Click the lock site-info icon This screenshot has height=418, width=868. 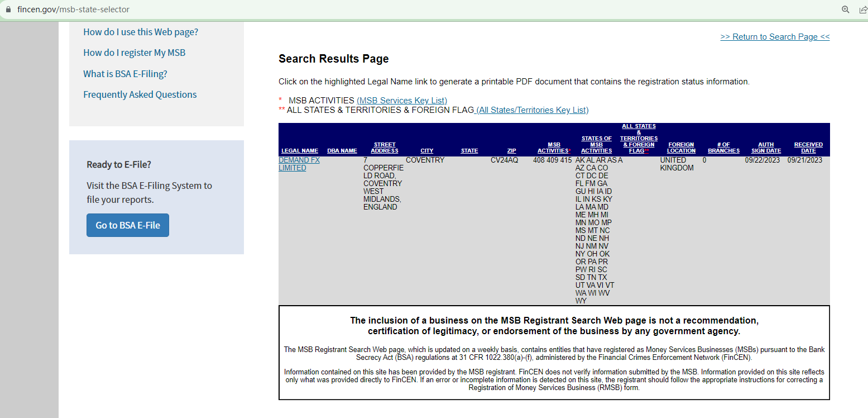tap(8, 10)
